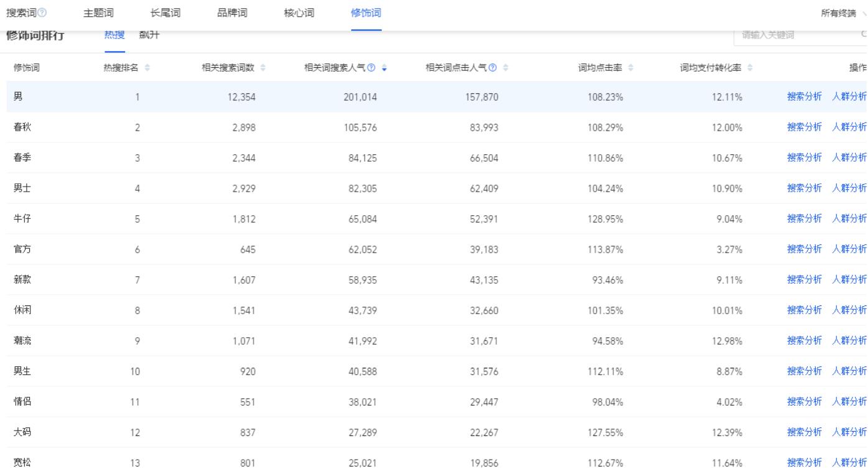Open the 所有终端 dropdown
Viewport: 868px width, 469px height.
[844, 14]
